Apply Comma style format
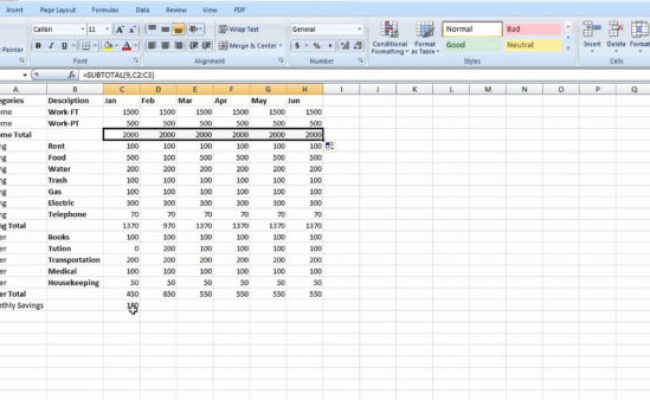The height and width of the screenshot is (400, 650). click(330, 46)
